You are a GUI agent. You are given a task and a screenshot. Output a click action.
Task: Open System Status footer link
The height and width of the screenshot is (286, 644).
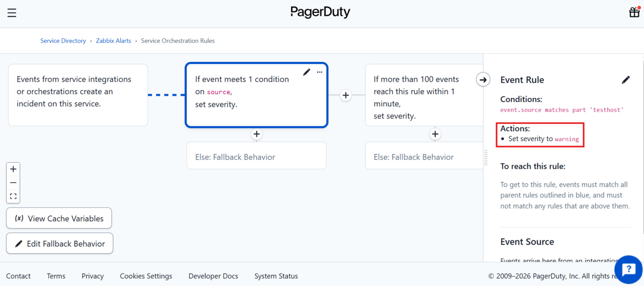(x=276, y=276)
